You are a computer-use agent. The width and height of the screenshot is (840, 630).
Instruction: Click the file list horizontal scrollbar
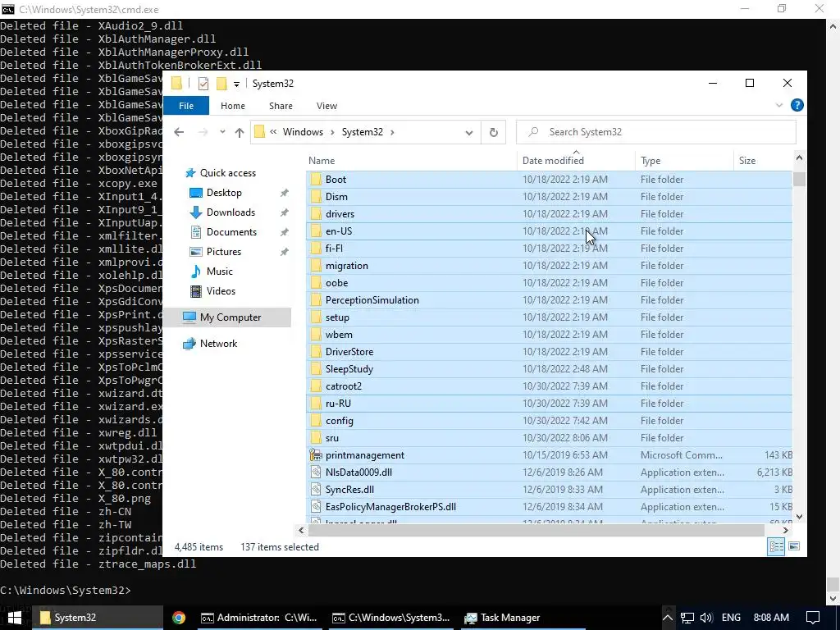(536, 531)
